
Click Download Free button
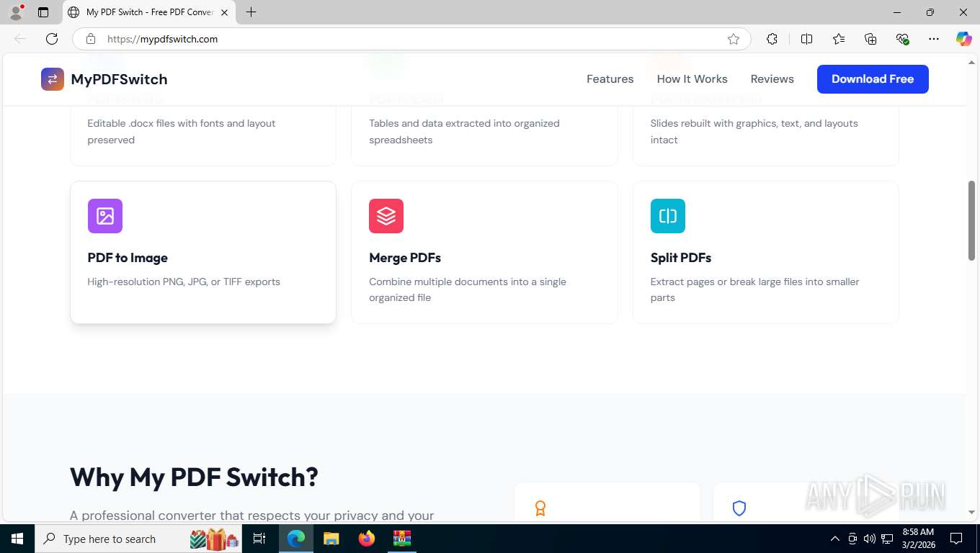pyautogui.click(x=873, y=79)
